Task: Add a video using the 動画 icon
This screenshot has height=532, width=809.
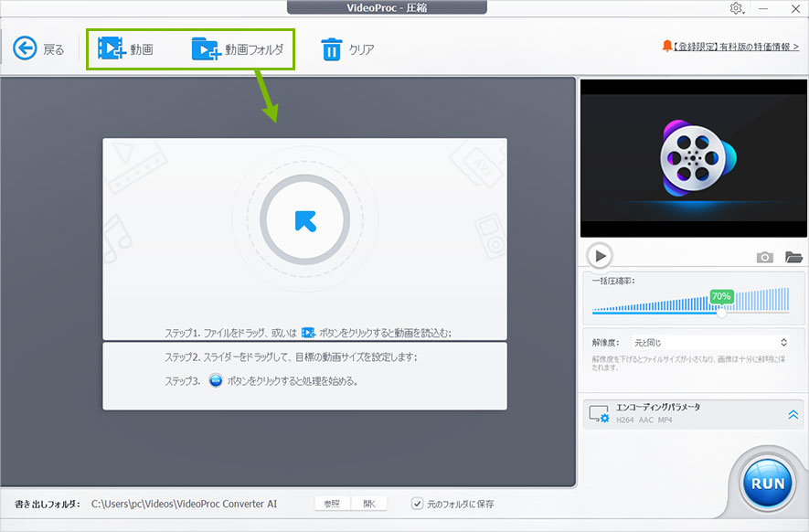Action: click(x=112, y=48)
